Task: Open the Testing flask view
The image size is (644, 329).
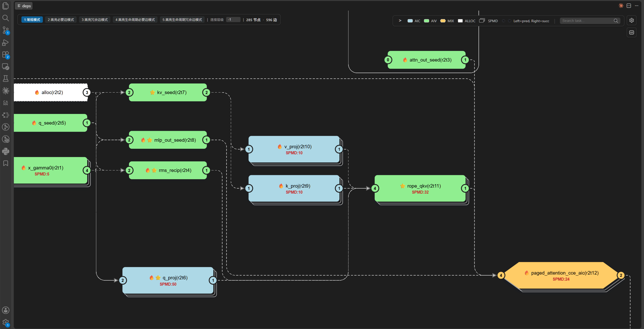Action: (6, 79)
